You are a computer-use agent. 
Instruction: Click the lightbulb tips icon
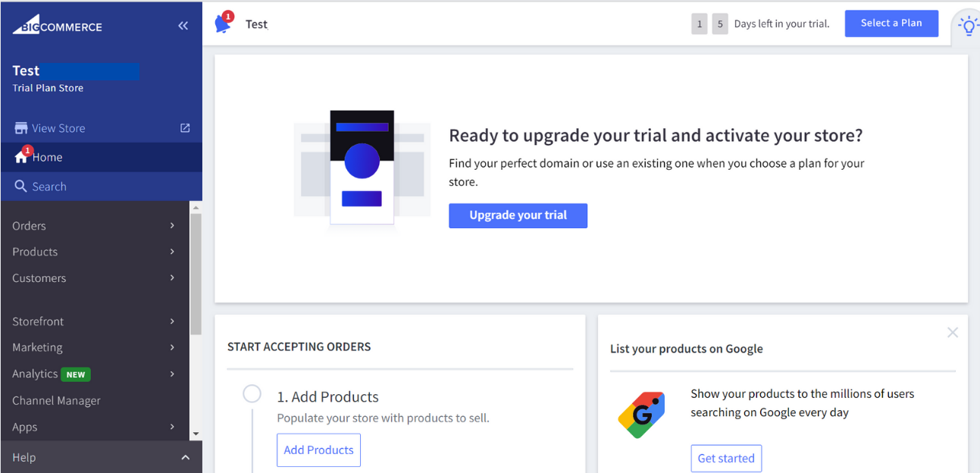968,27
